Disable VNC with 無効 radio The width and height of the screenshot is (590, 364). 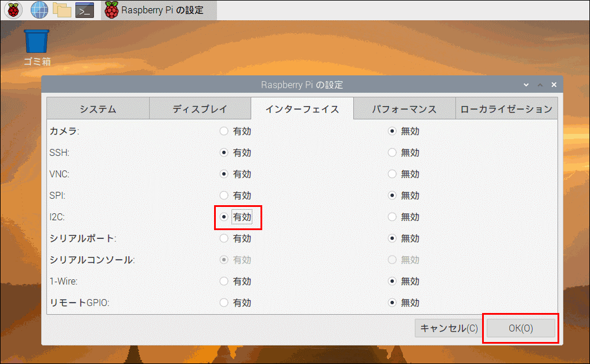(x=392, y=174)
